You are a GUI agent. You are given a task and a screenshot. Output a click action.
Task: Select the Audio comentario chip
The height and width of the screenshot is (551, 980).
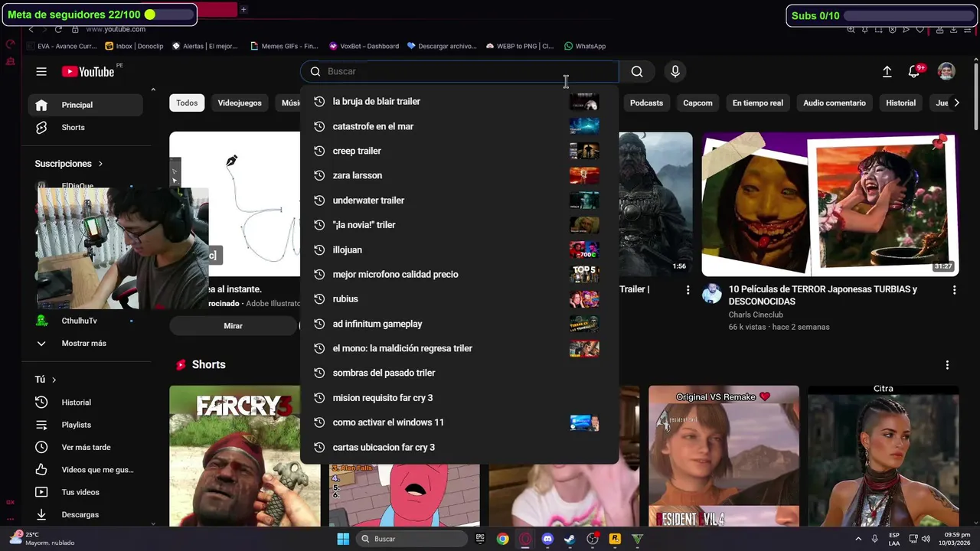coord(835,103)
